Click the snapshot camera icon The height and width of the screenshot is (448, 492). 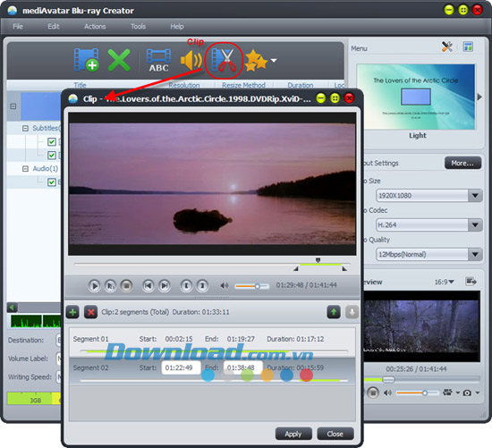[467, 393]
